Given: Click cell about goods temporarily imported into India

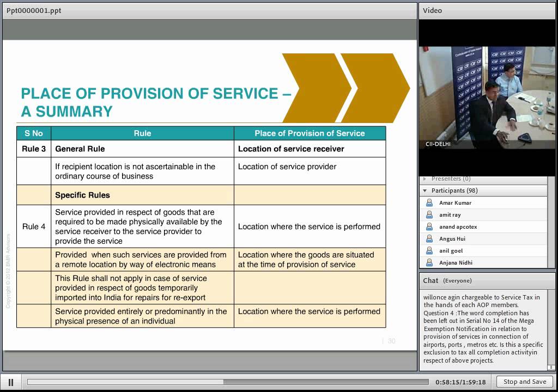Looking at the screenshot, I should click(x=142, y=288).
